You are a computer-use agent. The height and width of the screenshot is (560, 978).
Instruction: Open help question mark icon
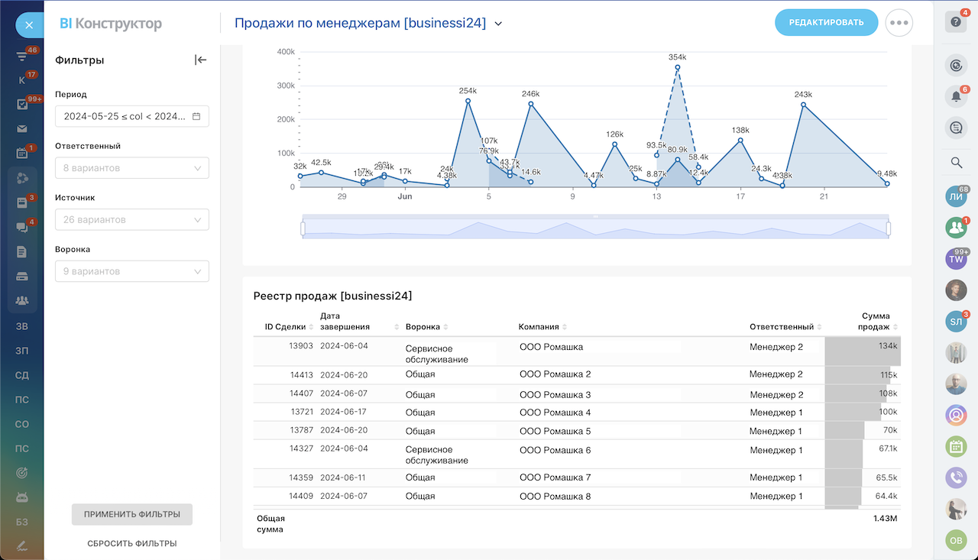(x=955, y=22)
